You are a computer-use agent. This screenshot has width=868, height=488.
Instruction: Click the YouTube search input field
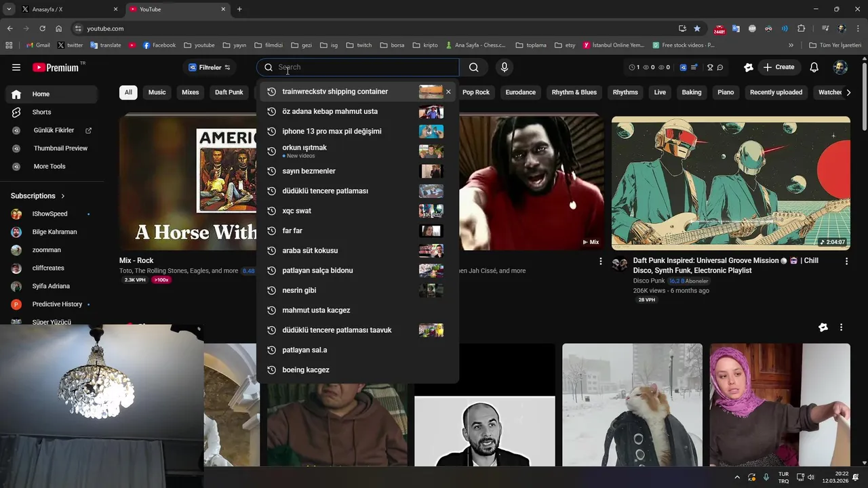pyautogui.click(x=366, y=67)
